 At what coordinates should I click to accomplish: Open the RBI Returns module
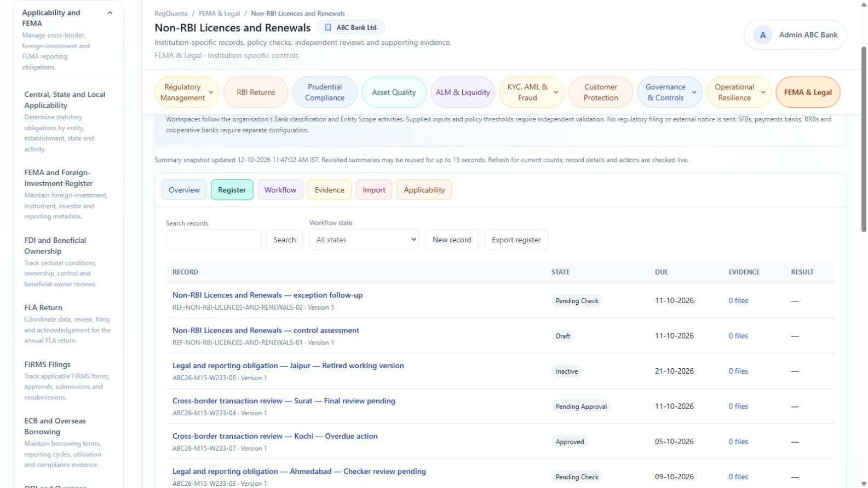256,92
